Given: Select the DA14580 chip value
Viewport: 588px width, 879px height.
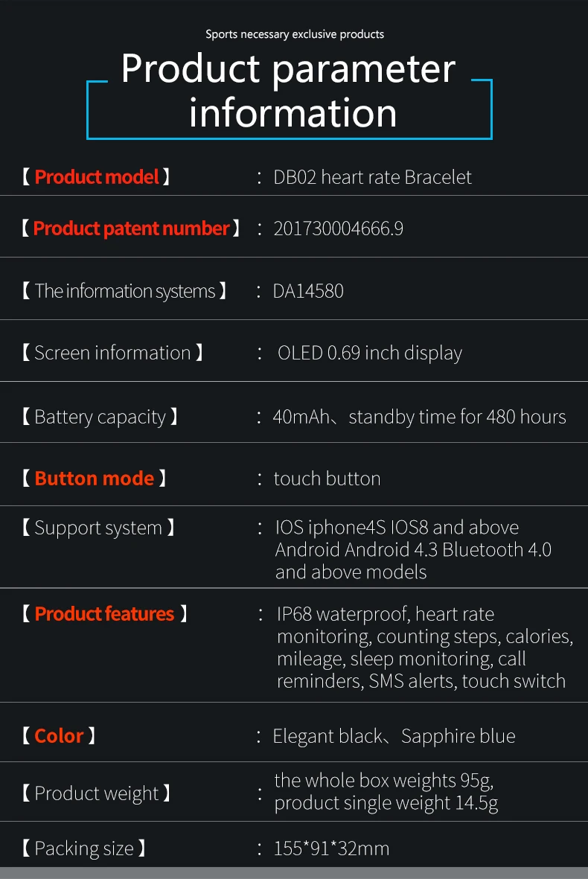Looking at the screenshot, I should coord(308,291).
